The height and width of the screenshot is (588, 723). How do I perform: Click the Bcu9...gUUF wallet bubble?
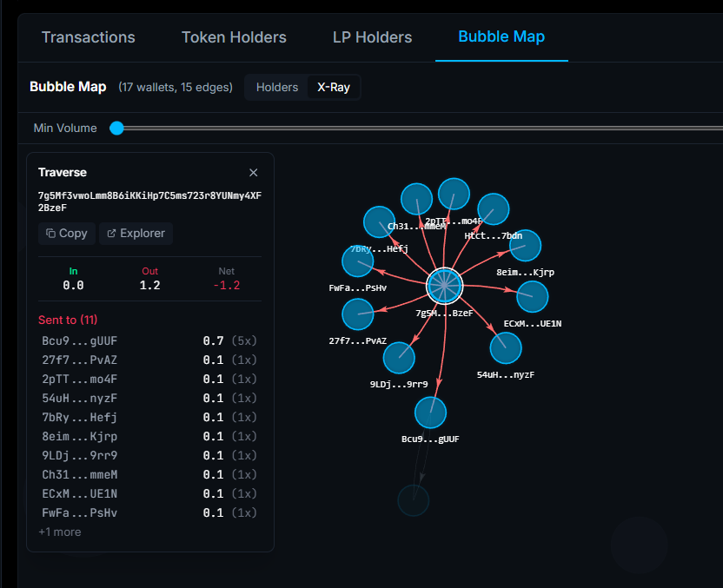pyautogui.click(x=430, y=413)
